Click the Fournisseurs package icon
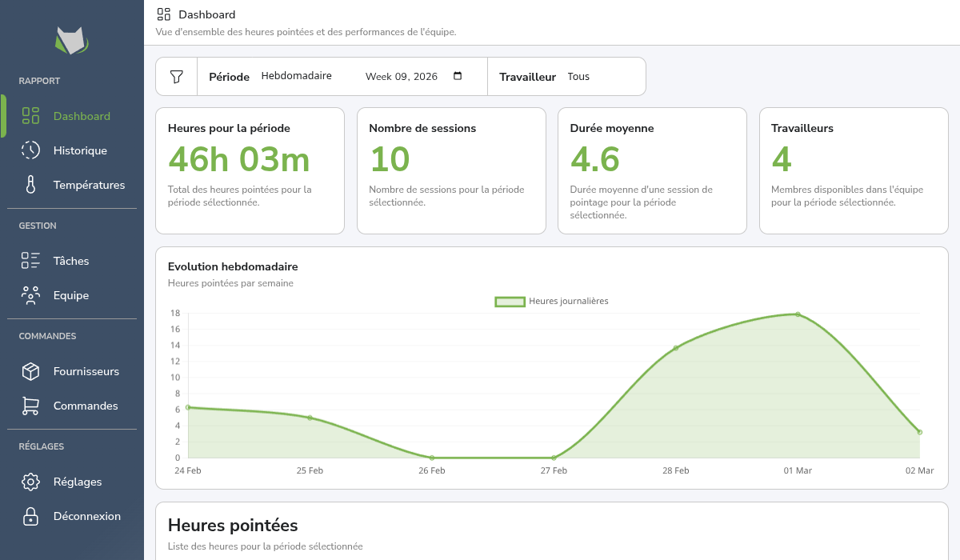960x560 pixels. coord(30,370)
